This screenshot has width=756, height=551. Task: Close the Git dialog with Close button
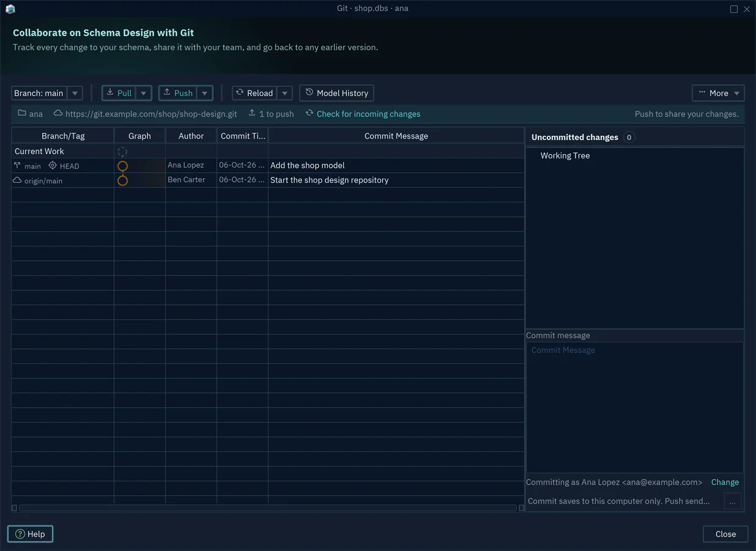pos(725,534)
